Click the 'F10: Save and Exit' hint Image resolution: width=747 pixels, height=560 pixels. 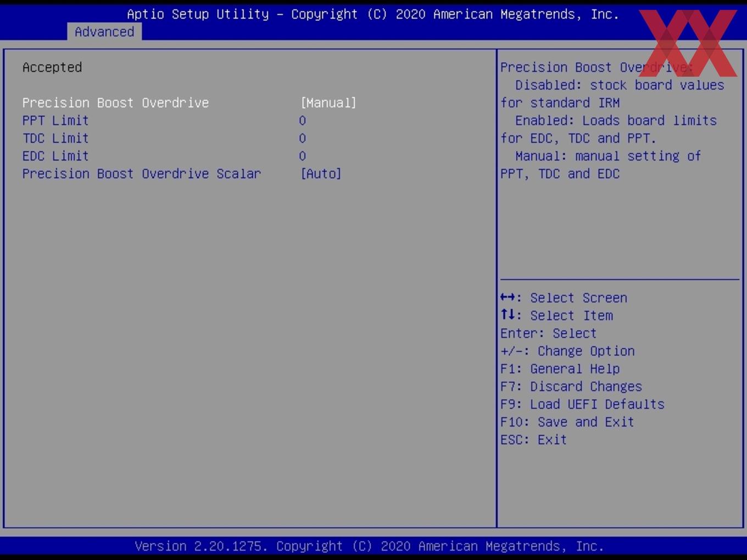pos(567,422)
